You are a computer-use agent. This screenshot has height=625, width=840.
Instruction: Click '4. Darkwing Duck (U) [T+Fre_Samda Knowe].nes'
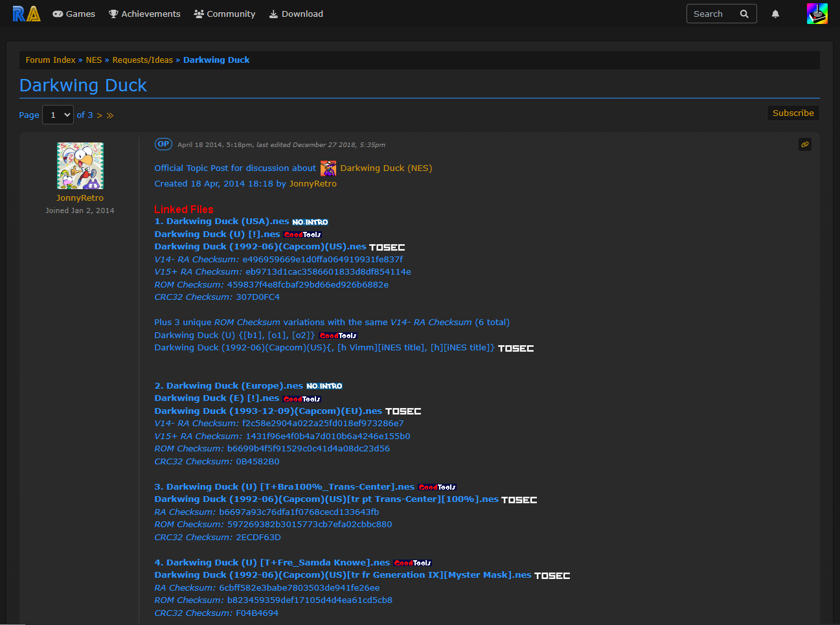click(272, 563)
